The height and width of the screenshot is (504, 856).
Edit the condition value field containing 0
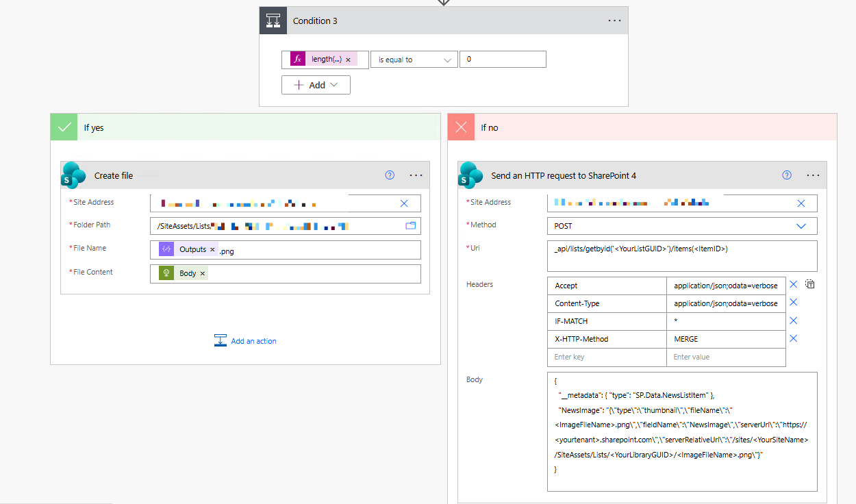pos(503,60)
